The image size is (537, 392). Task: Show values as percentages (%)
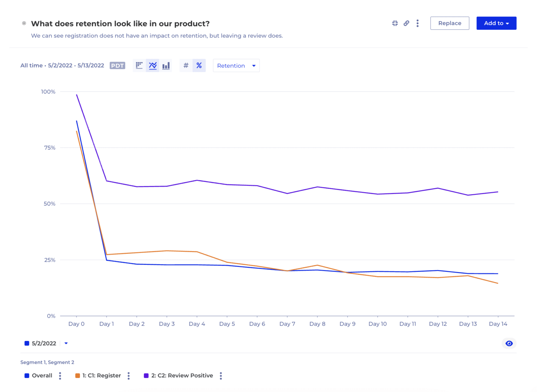point(199,66)
